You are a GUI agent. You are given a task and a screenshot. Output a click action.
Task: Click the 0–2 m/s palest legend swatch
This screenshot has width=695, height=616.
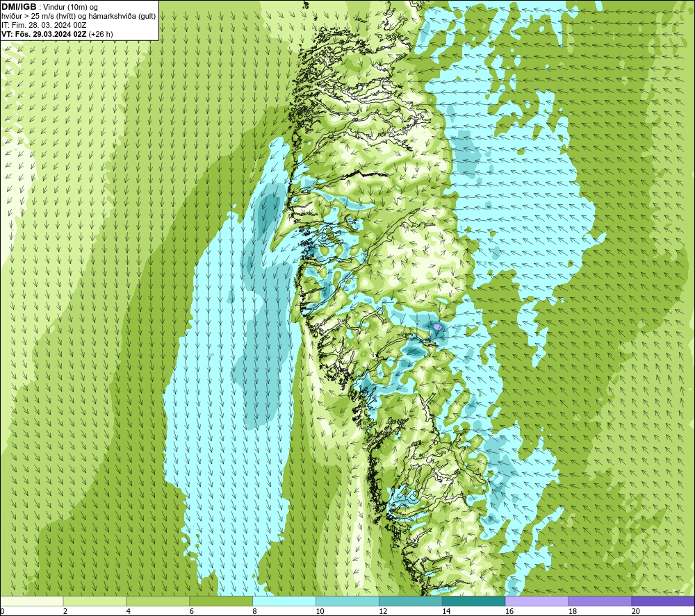click(x=32, y=601)
